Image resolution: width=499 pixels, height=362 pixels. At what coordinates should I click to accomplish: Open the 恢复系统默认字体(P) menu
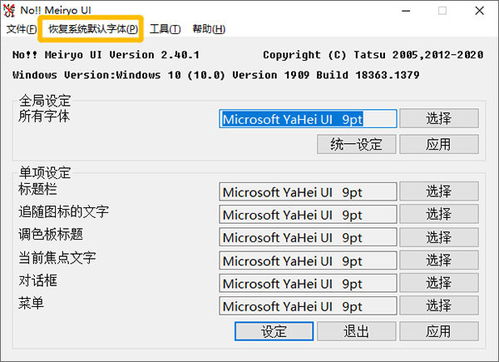point(93,29)
